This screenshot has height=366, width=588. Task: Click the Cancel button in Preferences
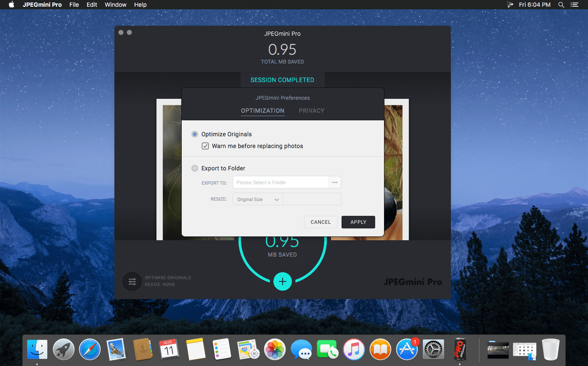click(320, 222)
